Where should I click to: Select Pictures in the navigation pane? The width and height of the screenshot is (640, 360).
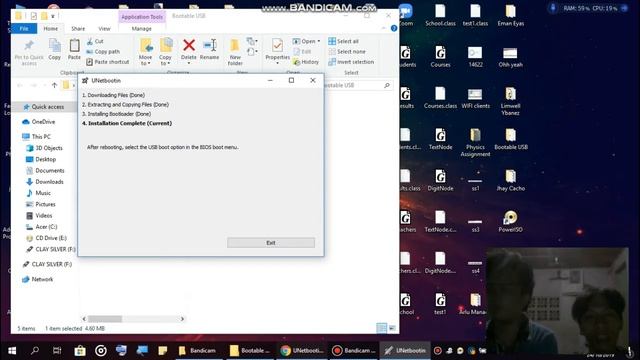point(41,204)
